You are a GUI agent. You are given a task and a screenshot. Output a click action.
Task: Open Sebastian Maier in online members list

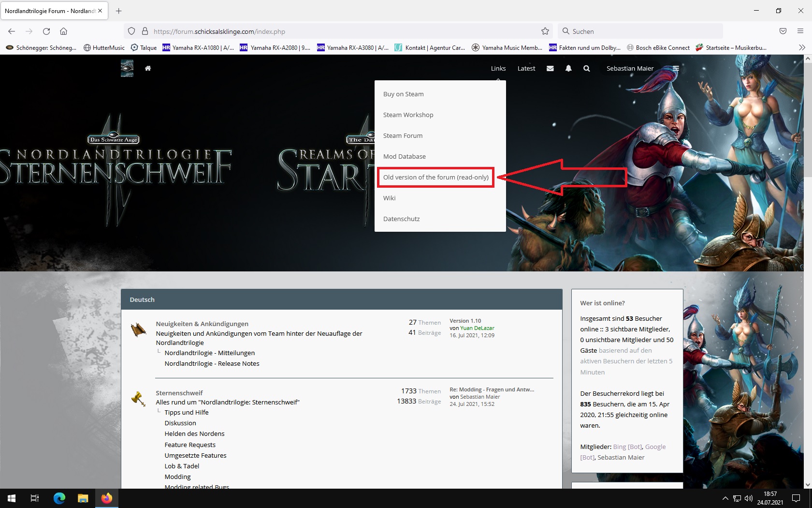click(621, 457)
